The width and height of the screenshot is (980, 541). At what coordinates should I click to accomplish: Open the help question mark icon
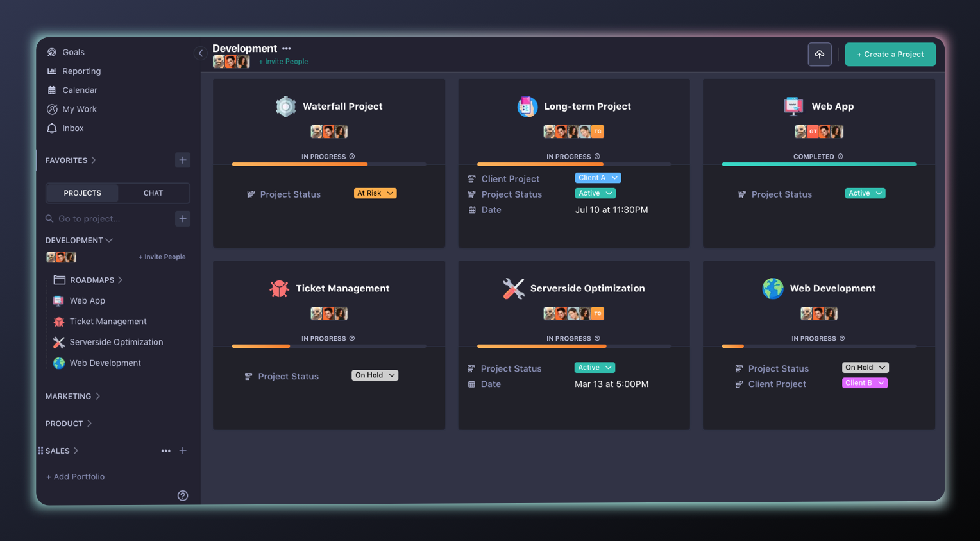[183, 495]
